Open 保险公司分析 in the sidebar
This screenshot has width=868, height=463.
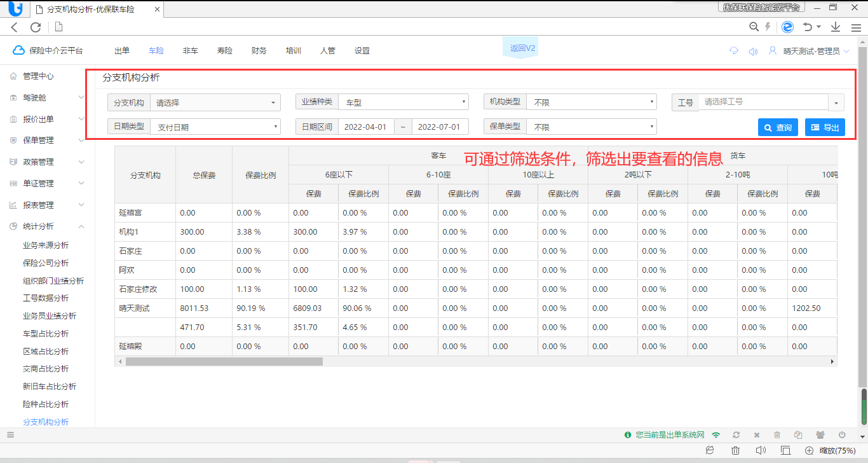[46, 263]
